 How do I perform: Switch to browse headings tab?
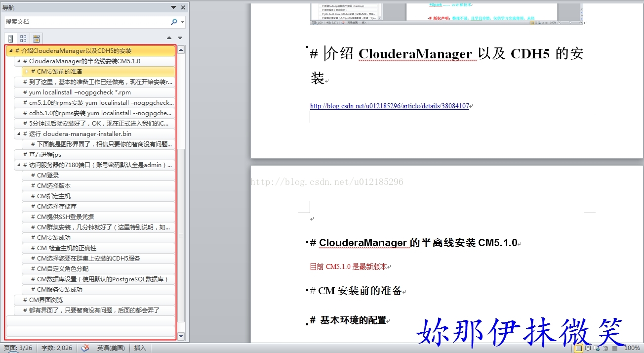[x=10, y=39]
